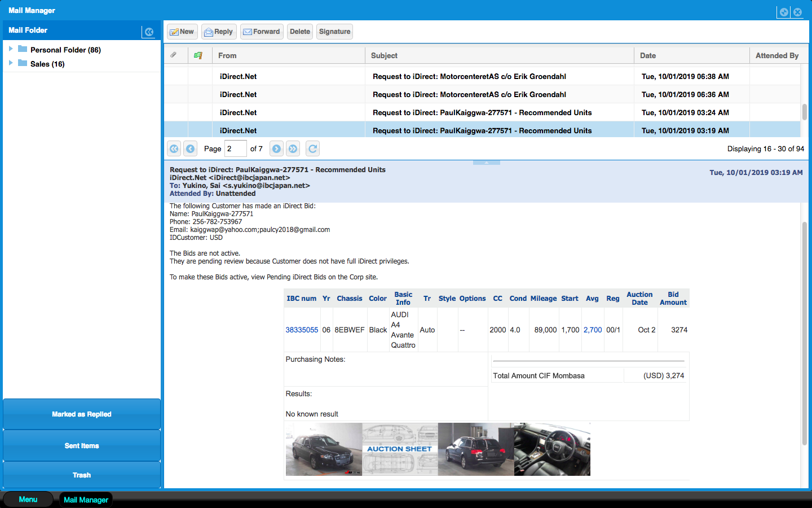
Task: Open the Menu button in taskbar
Action: point(28,499)
